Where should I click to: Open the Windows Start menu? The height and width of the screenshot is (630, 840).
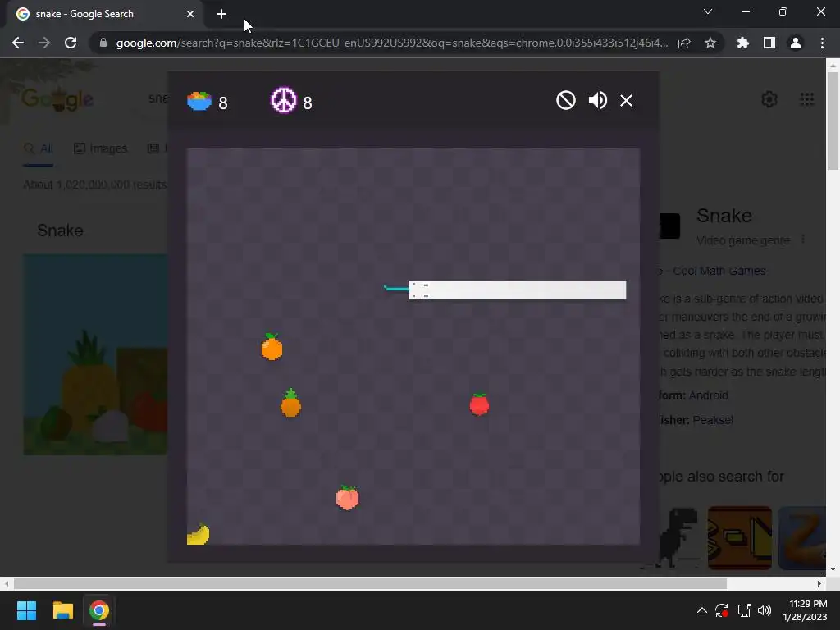(26, 610)
